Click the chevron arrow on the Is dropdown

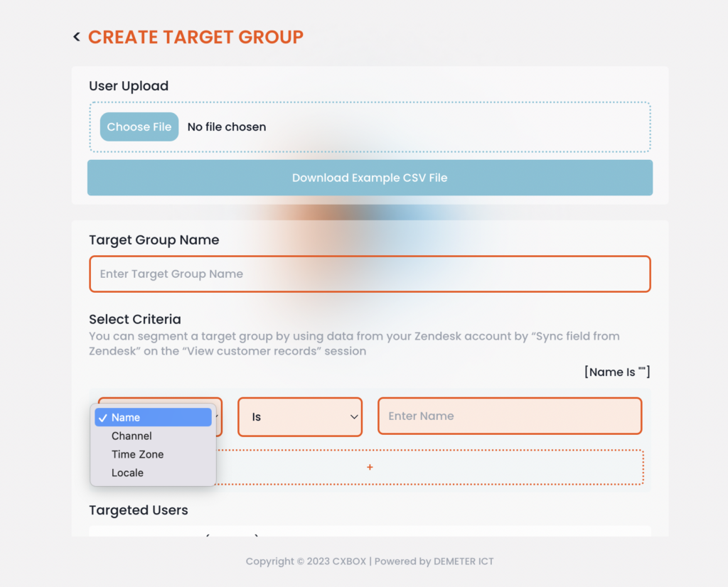tap(354, 416)
